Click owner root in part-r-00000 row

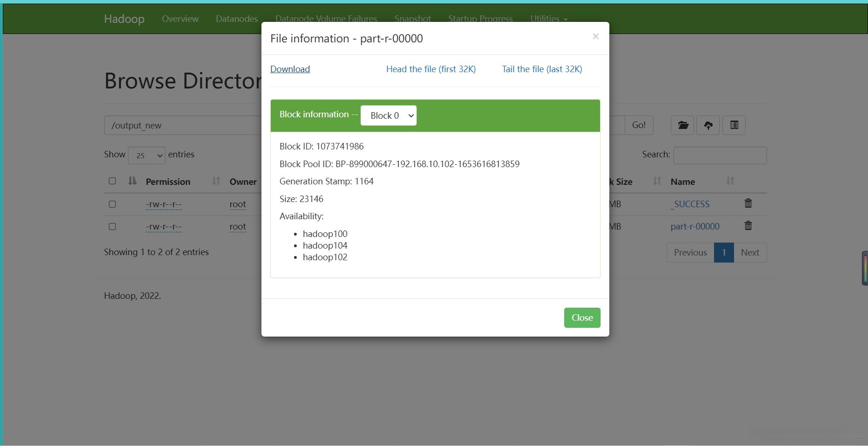[x=238, y=227]
